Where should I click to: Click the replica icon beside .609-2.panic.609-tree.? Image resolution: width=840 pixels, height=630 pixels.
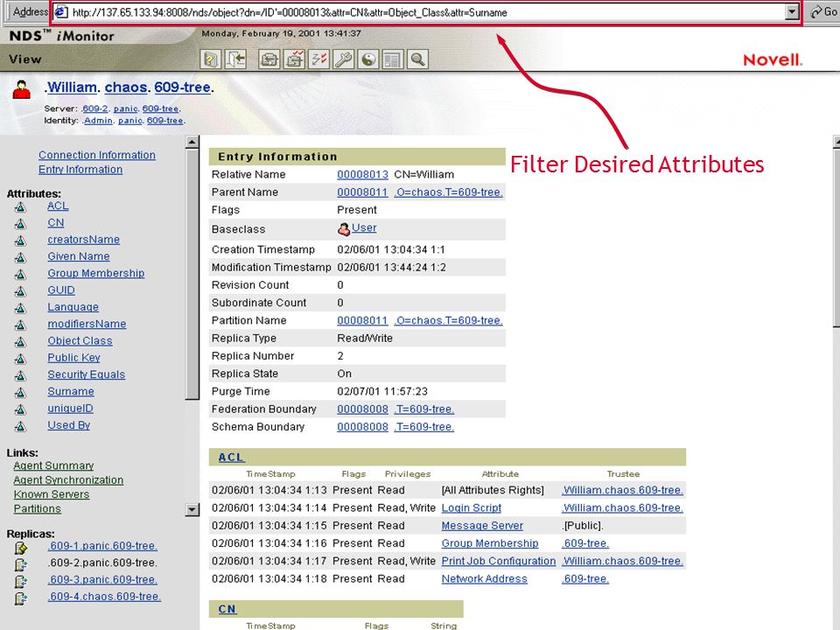(x=21, y=564)
